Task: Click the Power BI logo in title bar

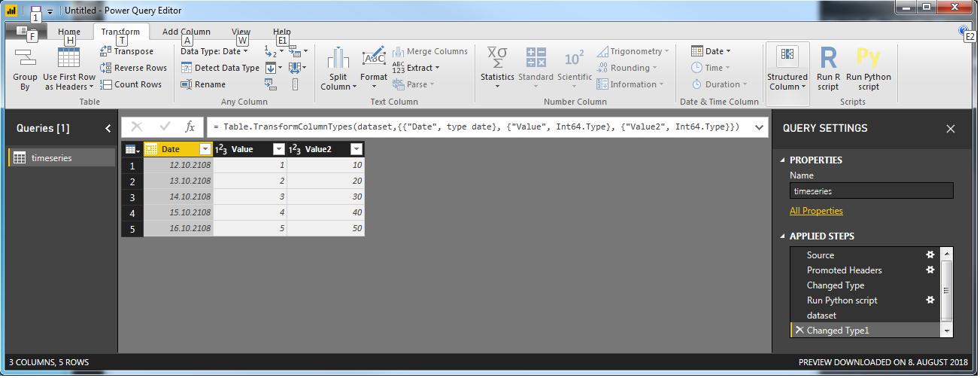Action: pyautogui.click(x=12, y=11)
